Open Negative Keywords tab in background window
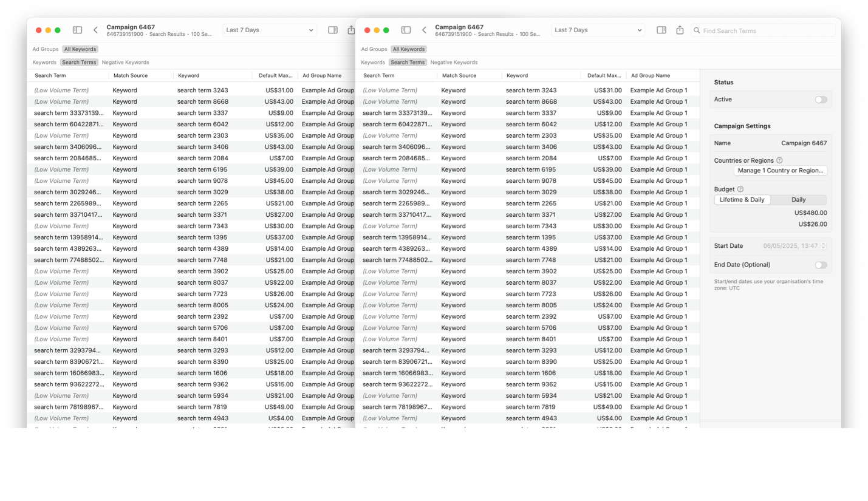 [x=125, y=63]
